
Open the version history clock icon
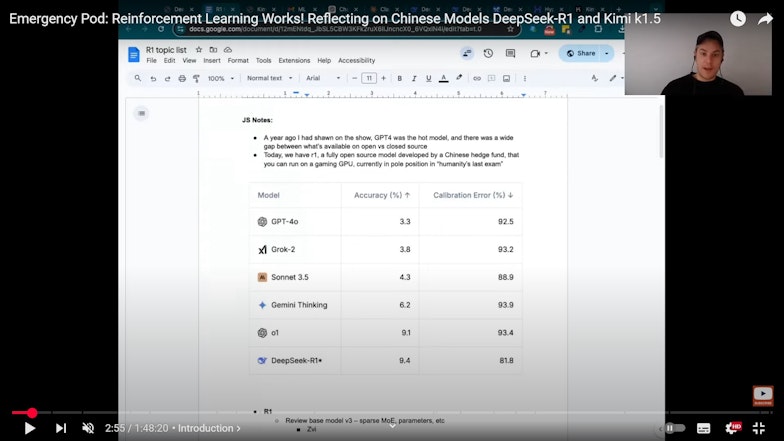coord(488,54)
